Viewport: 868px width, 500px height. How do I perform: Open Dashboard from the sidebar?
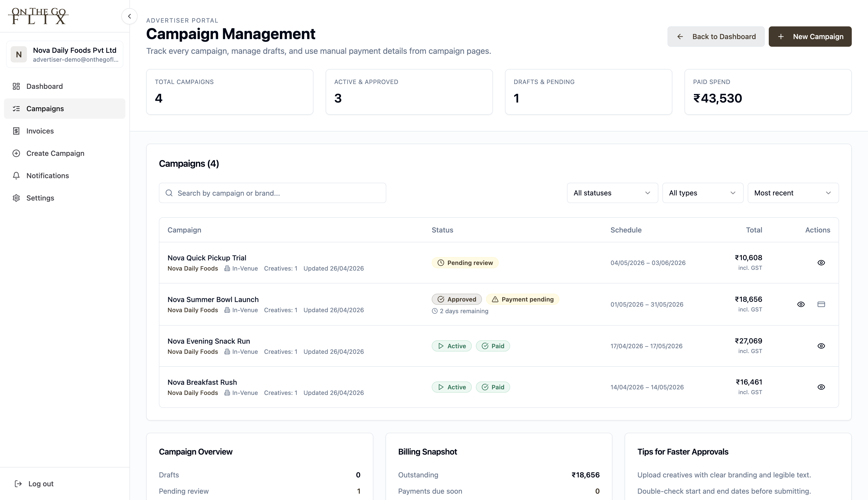64,86
